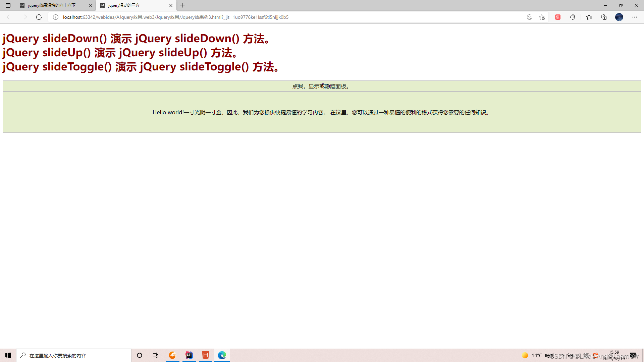
Task: Click the red extension icon
Action: point(558,17)
